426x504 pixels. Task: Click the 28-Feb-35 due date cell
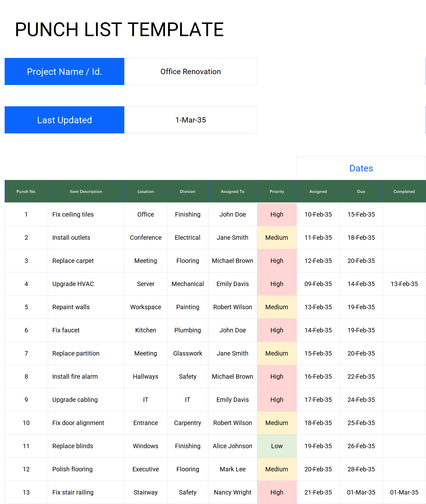pyautogui.click(x=361, y=469)
